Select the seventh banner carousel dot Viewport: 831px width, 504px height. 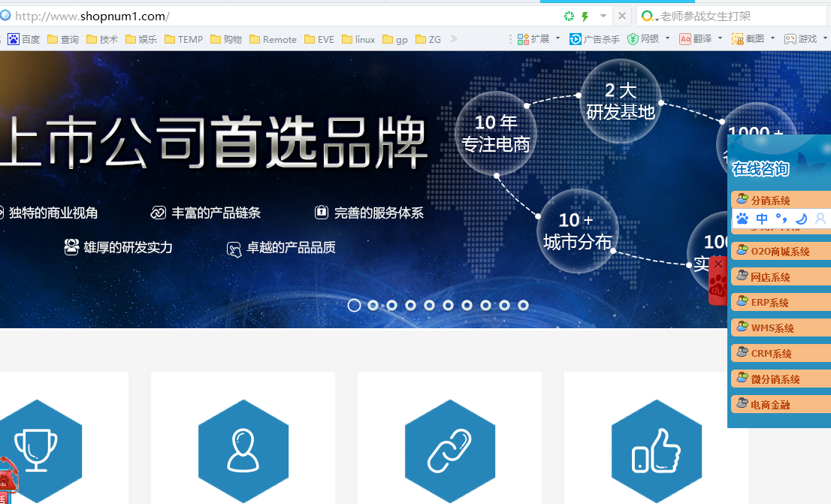tap(467, 305)
